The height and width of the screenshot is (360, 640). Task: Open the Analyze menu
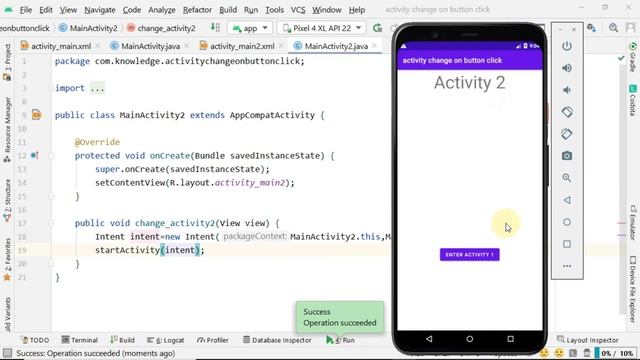[x=162, y=9]
